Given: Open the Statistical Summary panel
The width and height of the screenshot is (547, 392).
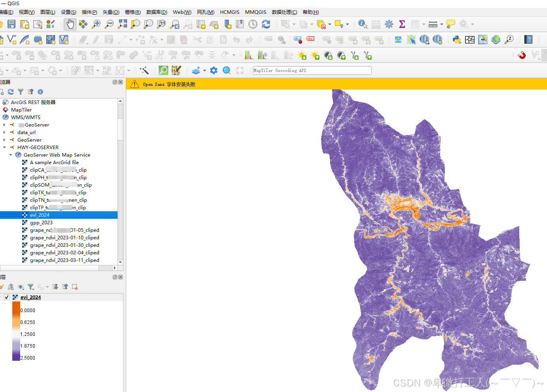Looking at the screenshot, I should point(402,24).
